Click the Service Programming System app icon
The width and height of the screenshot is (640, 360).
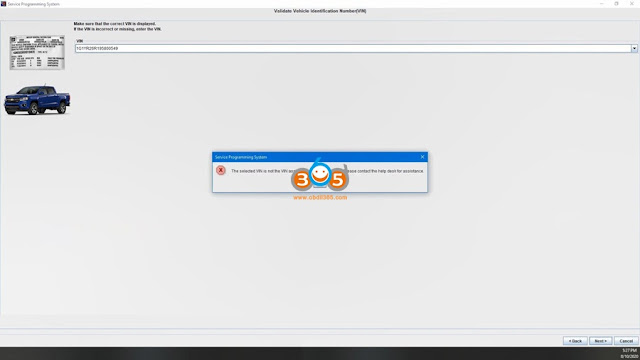[x=3, y=4]
